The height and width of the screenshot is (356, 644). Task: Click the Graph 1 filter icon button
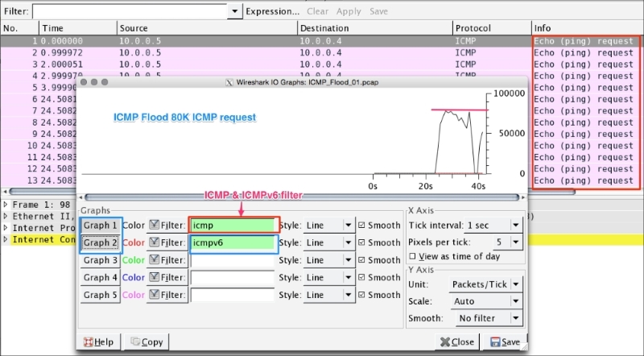(167, 226)
